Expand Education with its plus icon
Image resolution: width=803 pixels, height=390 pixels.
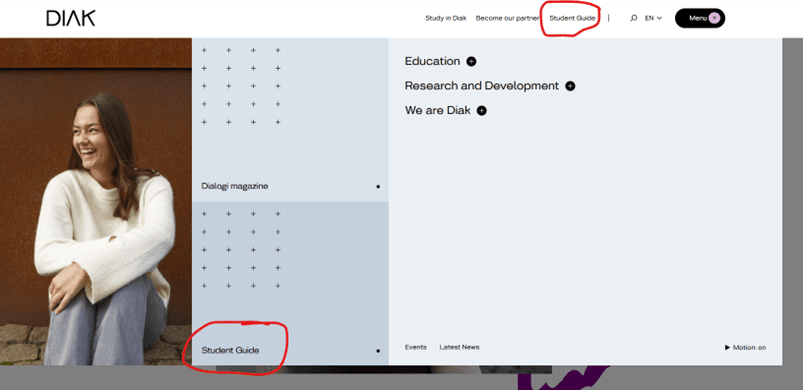[471, 61]
